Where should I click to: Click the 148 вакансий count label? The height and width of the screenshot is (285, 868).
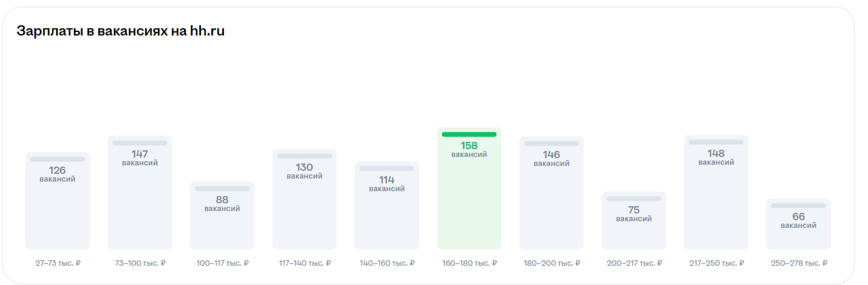716,158
